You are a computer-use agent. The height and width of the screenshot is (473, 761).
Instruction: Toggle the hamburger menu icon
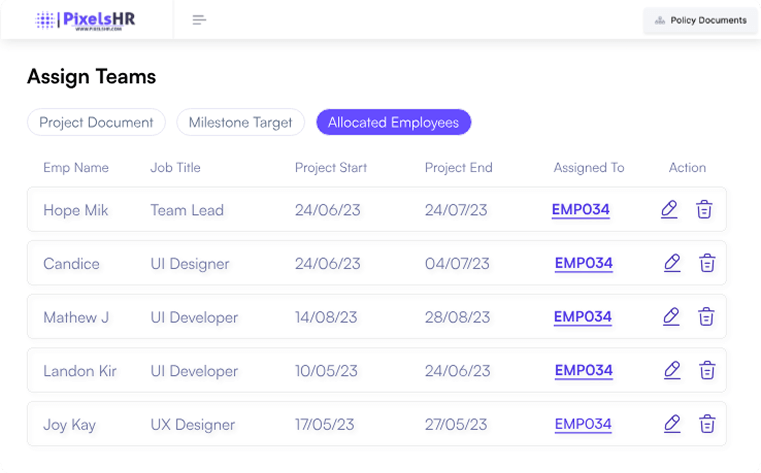(x=199, y=20)
